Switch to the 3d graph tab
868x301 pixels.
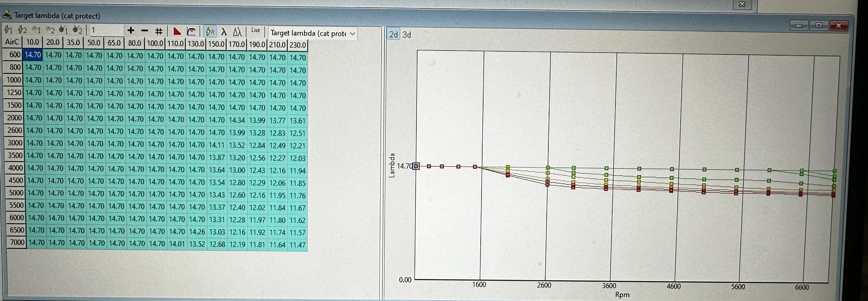click(407, 35)
